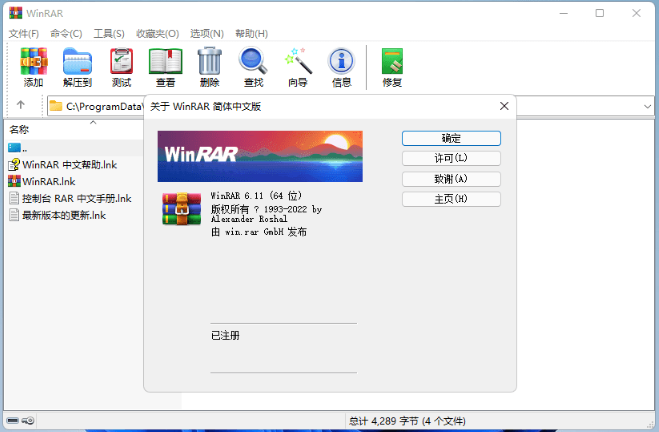The image size is (659, 432).
Task: Close the About WinRAR dialog
Action: [504, 106]
